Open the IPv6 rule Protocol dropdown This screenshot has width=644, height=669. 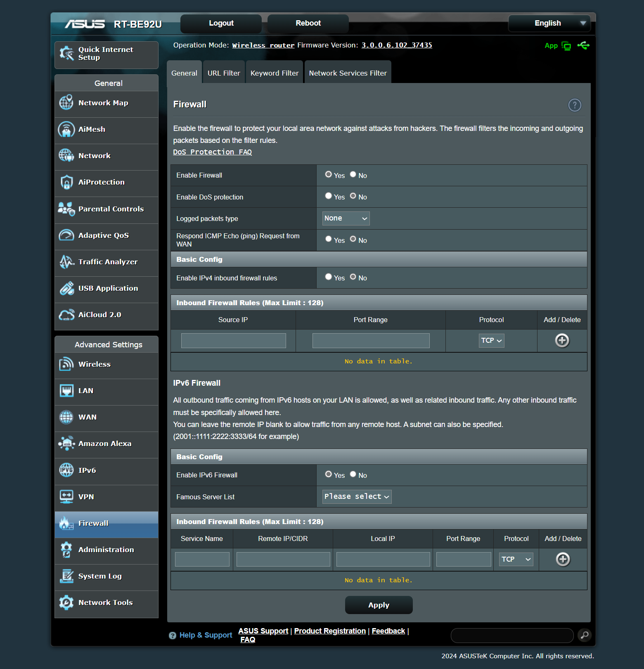516,560
